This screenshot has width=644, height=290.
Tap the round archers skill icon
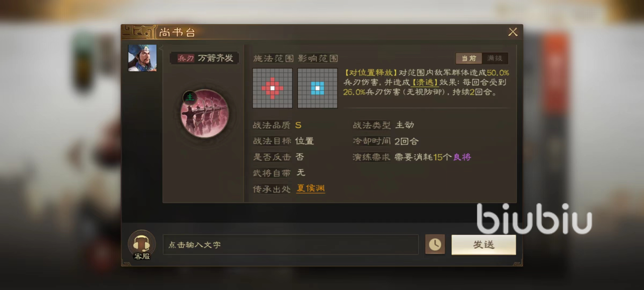pyautogui.click(x=204, y=114)
